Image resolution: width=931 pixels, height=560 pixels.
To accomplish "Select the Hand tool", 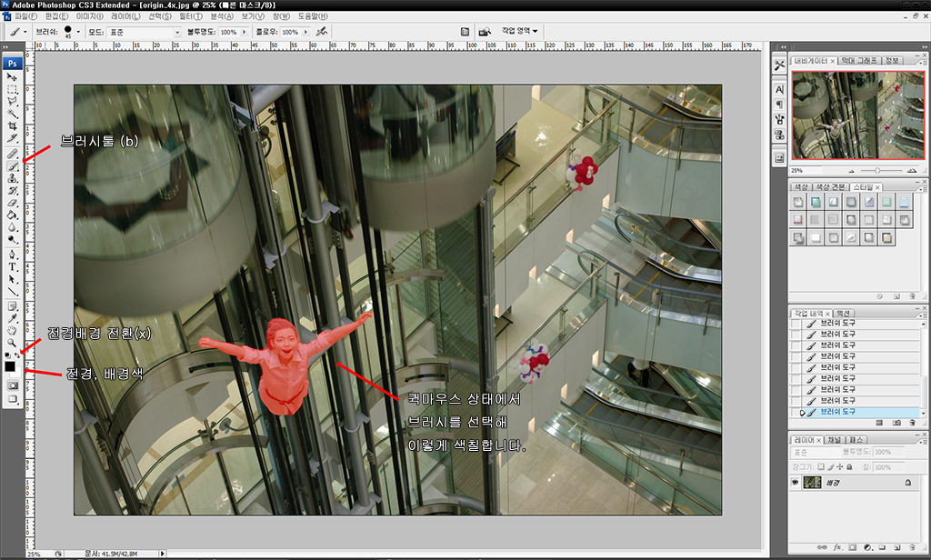I will pos(12,331).
